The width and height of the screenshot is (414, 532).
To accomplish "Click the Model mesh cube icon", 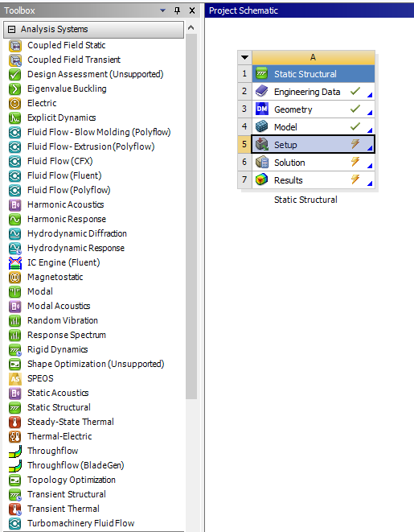I will (x=262, y=126).
